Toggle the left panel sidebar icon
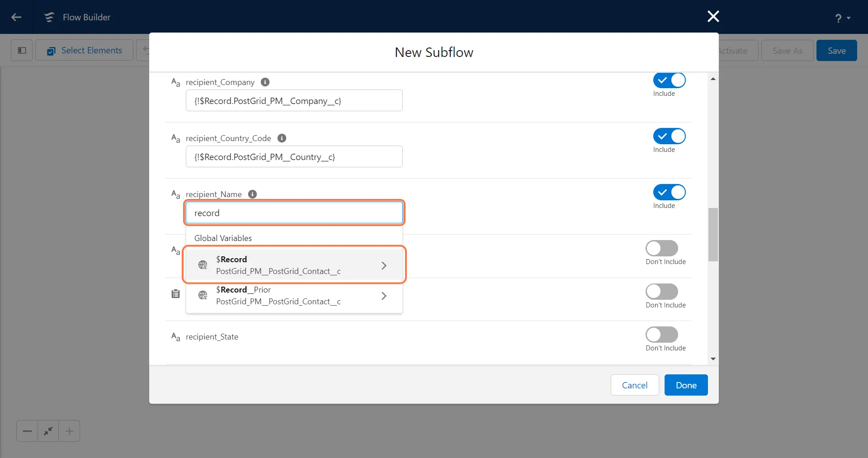Image resolution: width=868 pixels, height=458 pixels. [x=22, y=50]
